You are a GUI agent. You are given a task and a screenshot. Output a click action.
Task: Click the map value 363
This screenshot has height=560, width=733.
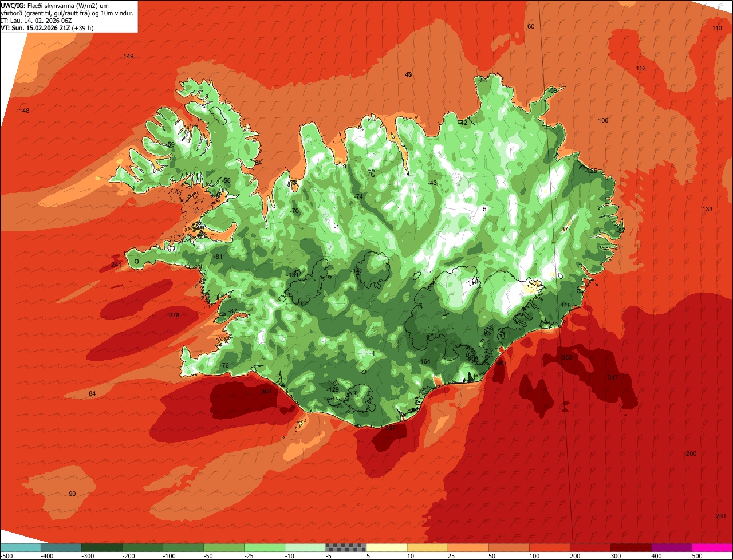pyautogui.click(x=266, y=392)
